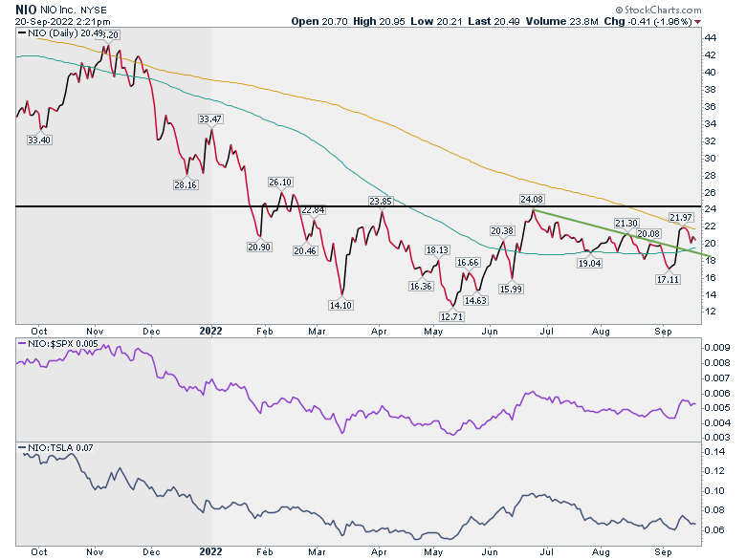The width and height of the screenshot is (746, 560).
Task: Click the NIO (Daily) 20.49 legend
Action: coord(60,32)
